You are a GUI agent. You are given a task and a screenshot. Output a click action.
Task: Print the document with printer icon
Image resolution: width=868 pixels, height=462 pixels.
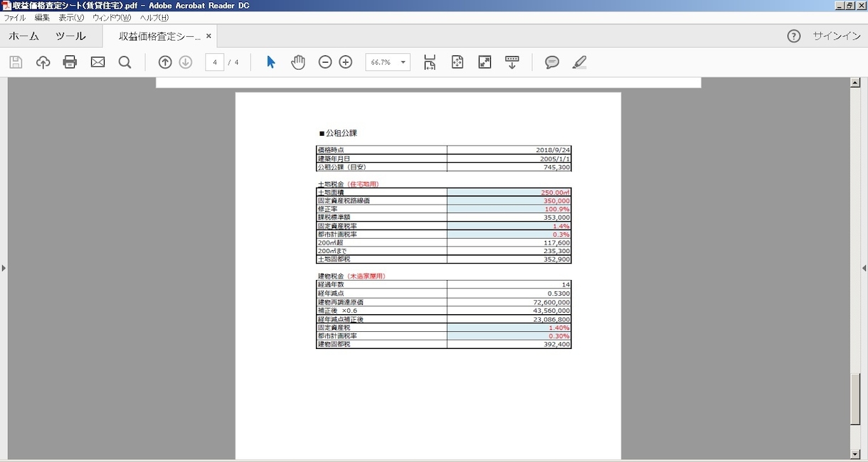[70, 63]
